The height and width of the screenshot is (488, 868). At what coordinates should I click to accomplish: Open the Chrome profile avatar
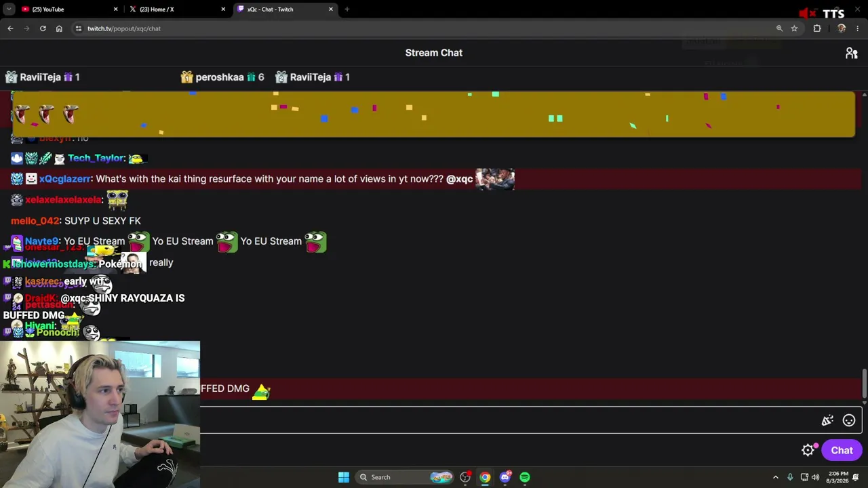pos(842,28)
